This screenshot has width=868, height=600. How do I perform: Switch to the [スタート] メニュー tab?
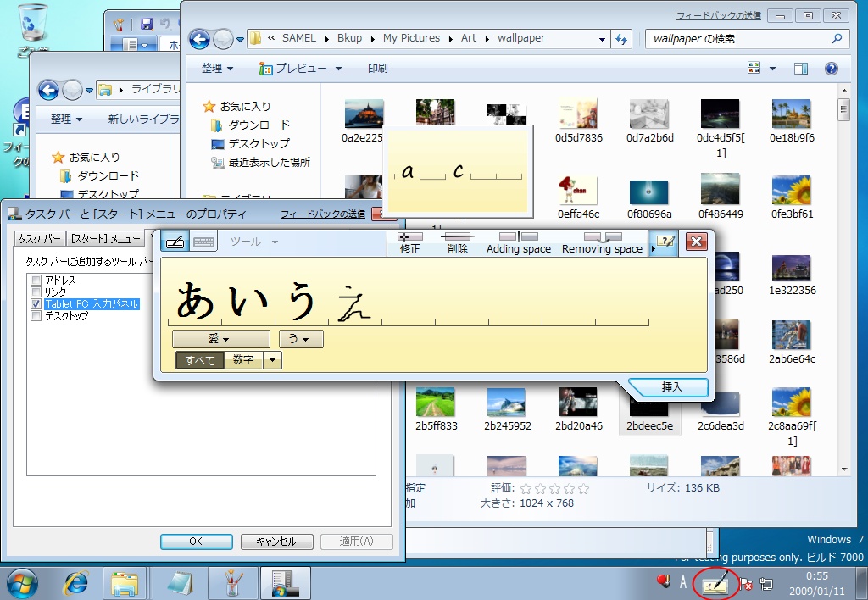click(x=106, y=239)
